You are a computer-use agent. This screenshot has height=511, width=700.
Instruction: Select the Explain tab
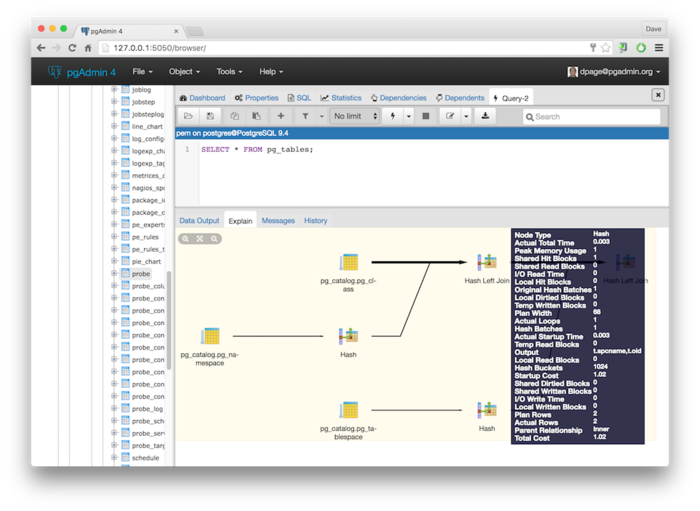click(240, 220)
